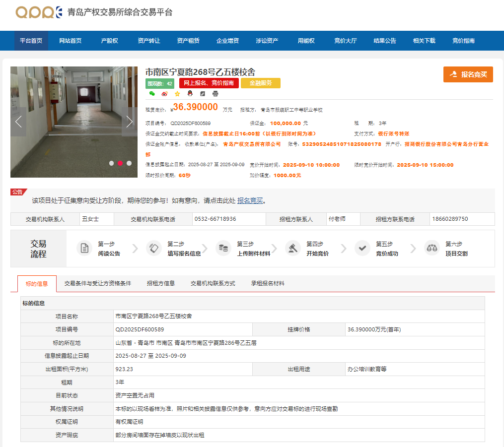The image size is (504, 447).
Task: Switch to 标的信息 tab
Action: pos(37,284)
